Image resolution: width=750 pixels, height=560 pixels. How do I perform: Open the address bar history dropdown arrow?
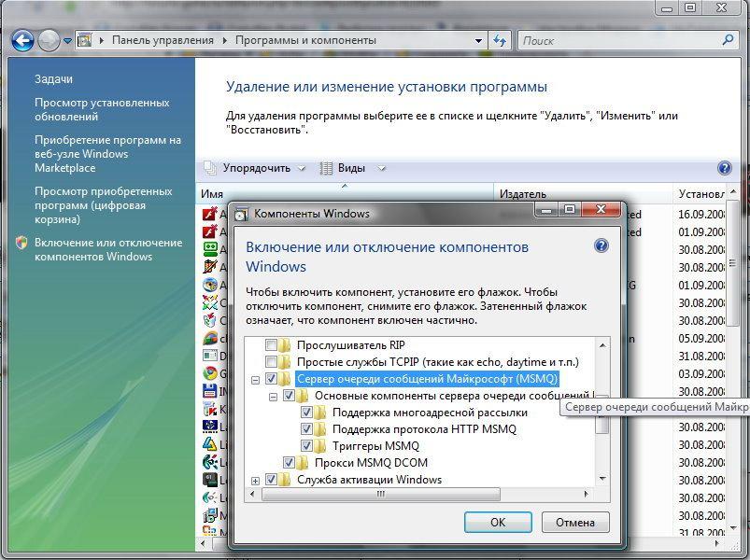coord(479,40)
